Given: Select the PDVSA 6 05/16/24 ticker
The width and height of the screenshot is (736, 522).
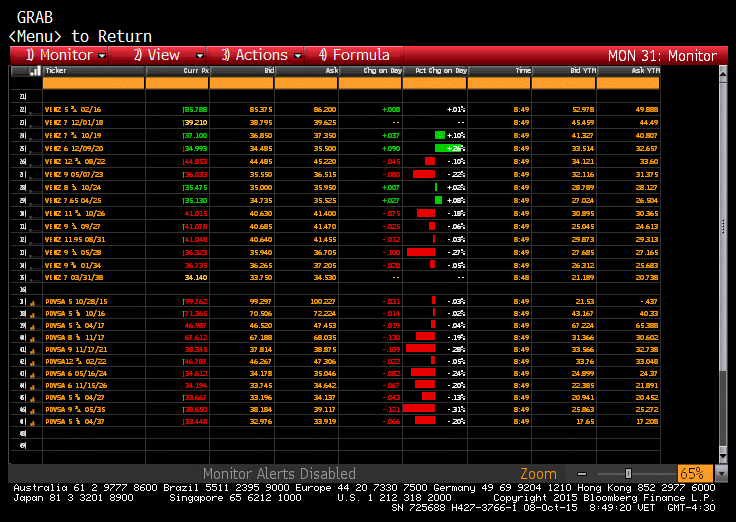Looking at the screenshot, I should 76,374.
